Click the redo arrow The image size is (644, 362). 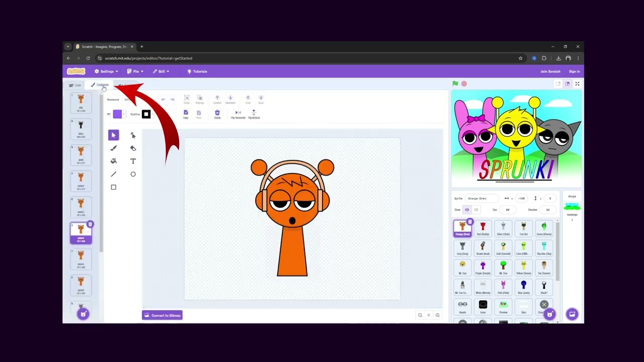172,100
